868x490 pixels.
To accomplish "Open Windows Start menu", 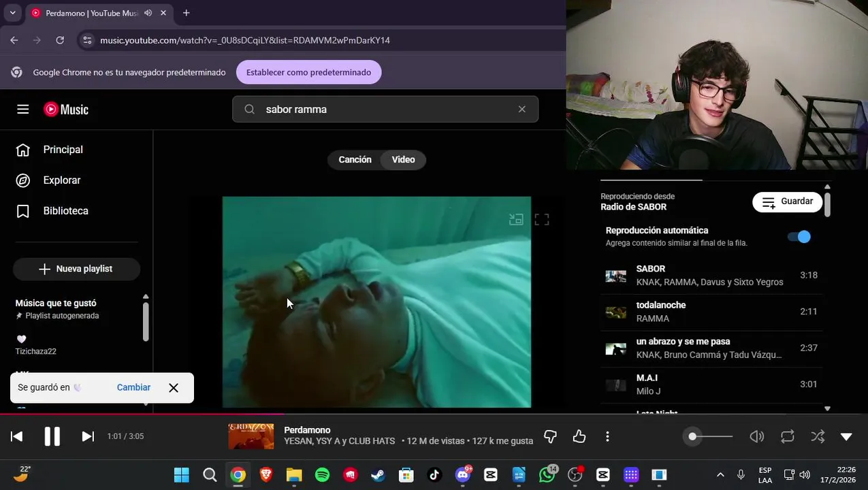I will (182, 475).
